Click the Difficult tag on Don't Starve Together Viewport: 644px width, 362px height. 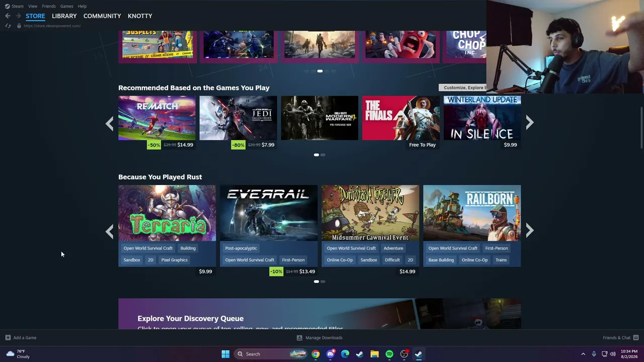tap(392, 260)
